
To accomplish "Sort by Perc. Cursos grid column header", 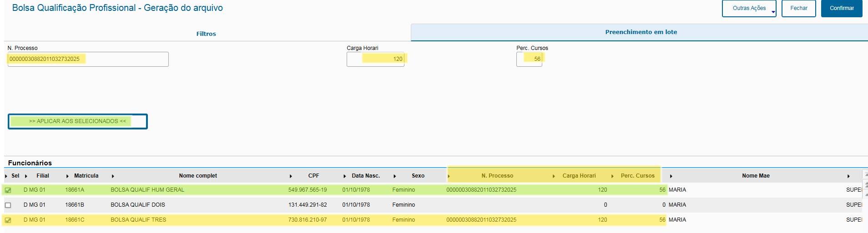I will [637, 176].
